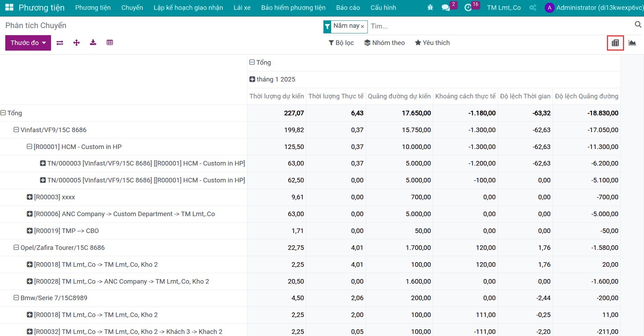
Task: Switch to pivot table view icon
Action: (x=615, y=43)
